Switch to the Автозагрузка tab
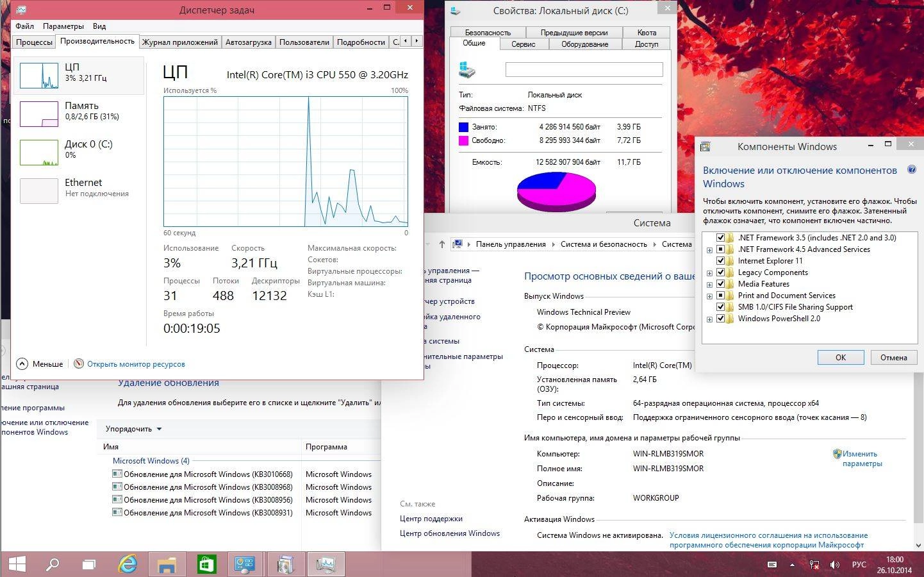 click(249, 42)
